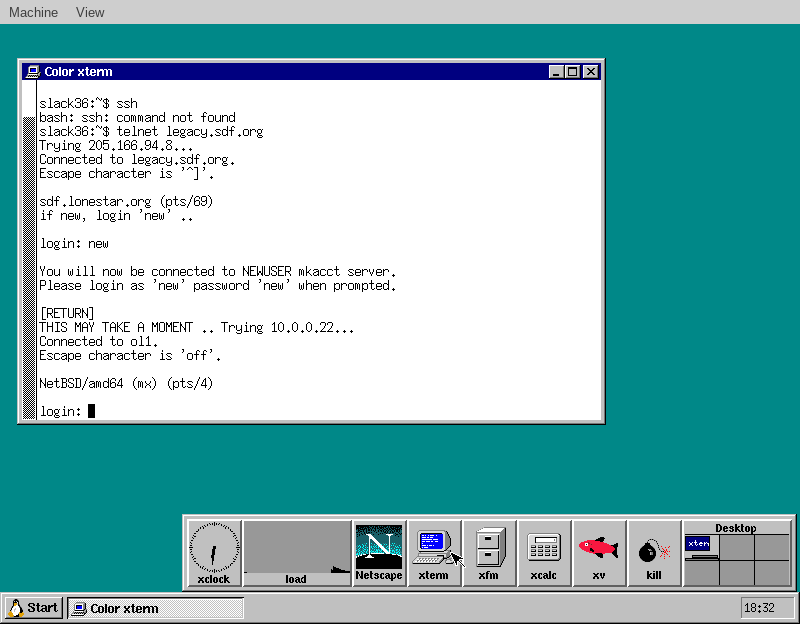Launch the xv image viewer icon
This screenshot has width=800, height=624.
click(x=599, y=553)
